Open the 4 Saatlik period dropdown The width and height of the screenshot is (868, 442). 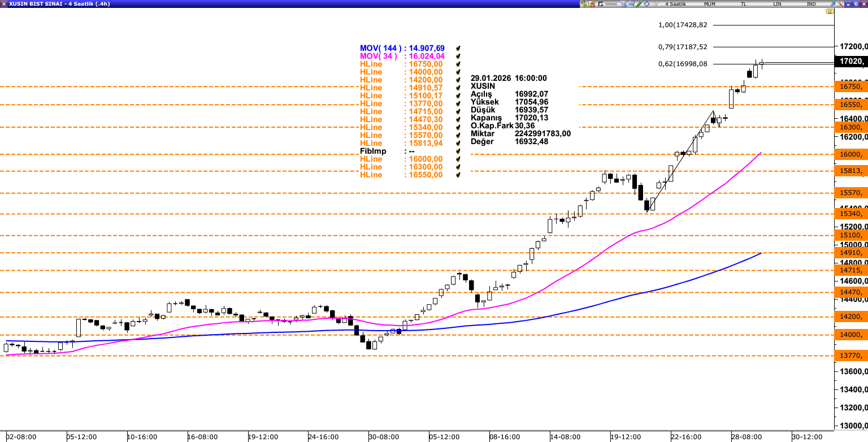pos(675,4)
